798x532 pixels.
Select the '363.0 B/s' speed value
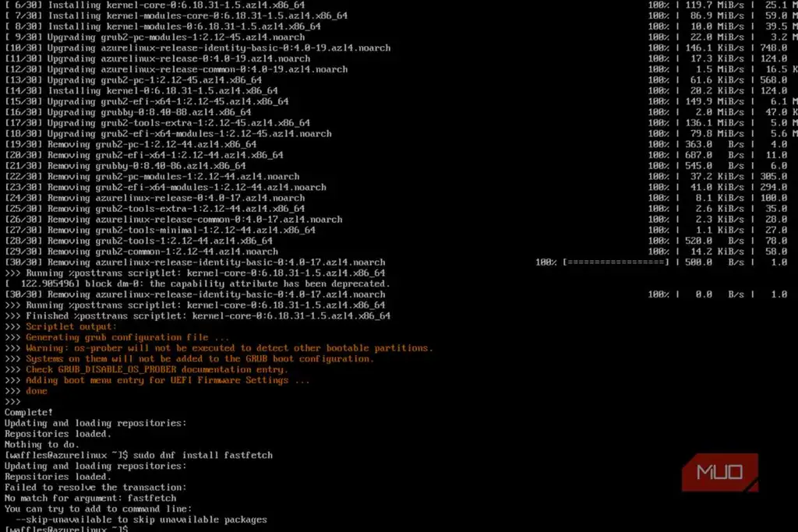715,144
